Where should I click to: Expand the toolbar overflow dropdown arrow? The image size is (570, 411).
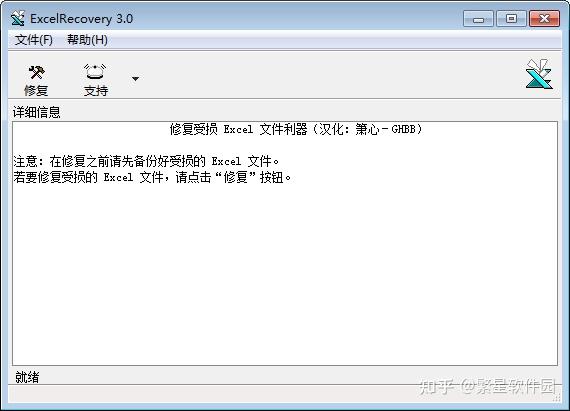[135, 78]
